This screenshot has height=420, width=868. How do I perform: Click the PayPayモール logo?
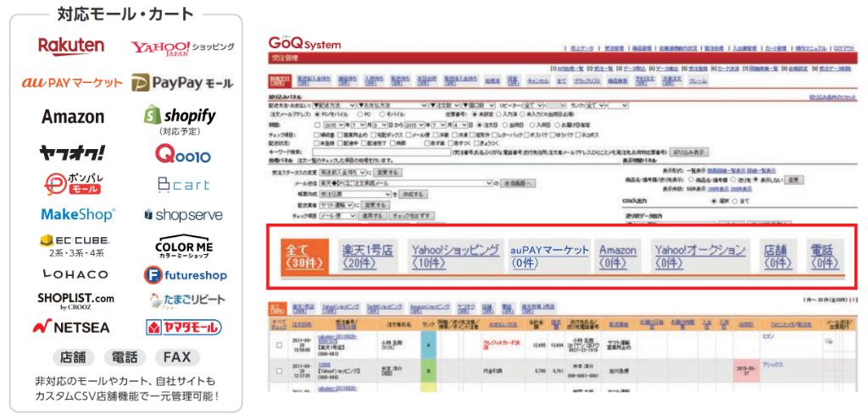[182, 84]
